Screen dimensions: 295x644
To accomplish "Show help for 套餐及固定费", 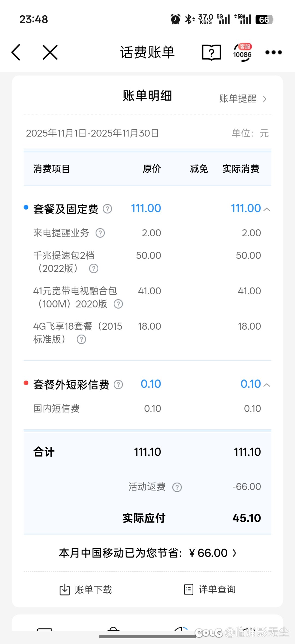I will tap(107, 209).
